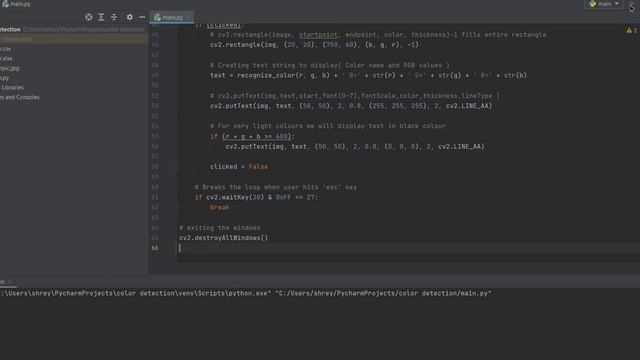Click Collapse All in Project panel
This screenshot has height=360, width=640.
[114, 17]
